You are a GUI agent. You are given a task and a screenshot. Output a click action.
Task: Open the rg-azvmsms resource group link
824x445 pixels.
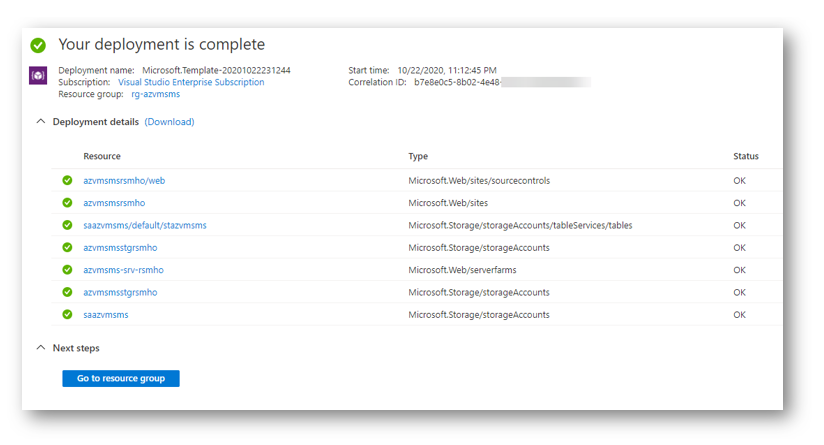[x=156, y=94]
